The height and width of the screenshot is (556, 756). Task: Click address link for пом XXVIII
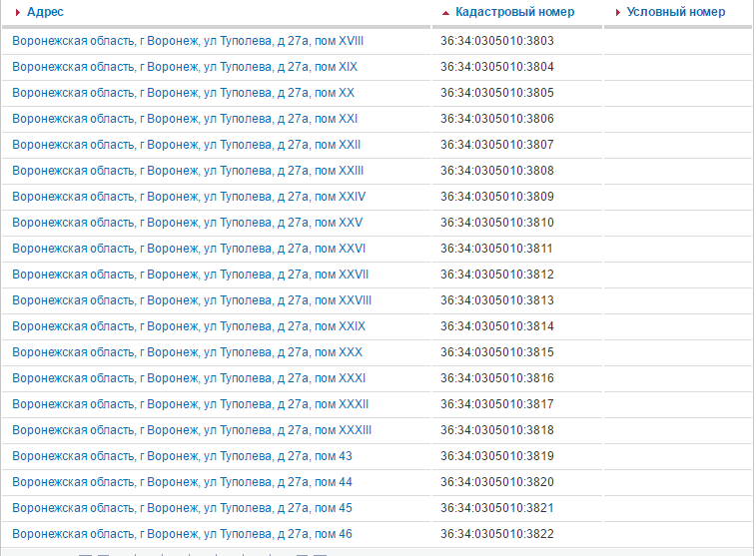pos(192,300)
